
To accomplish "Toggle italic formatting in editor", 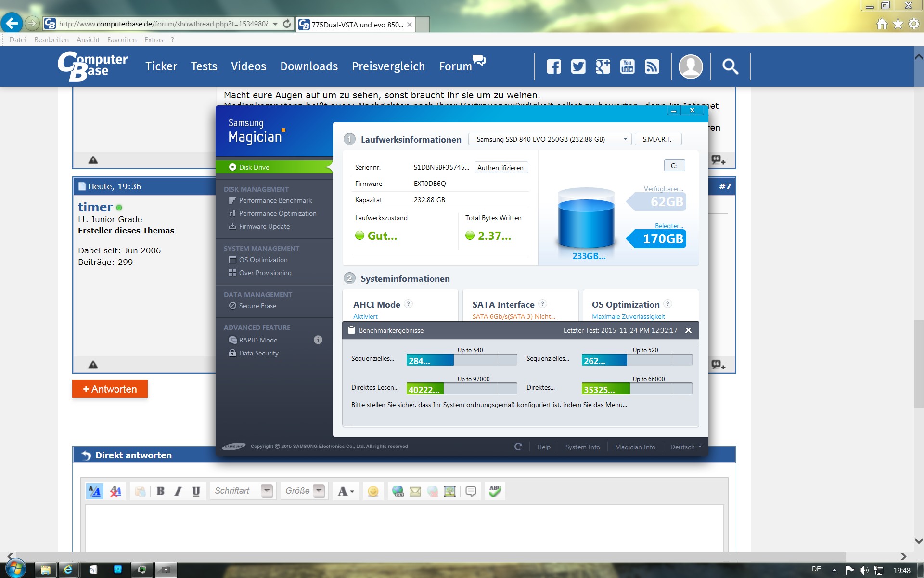I will (178, 491).
